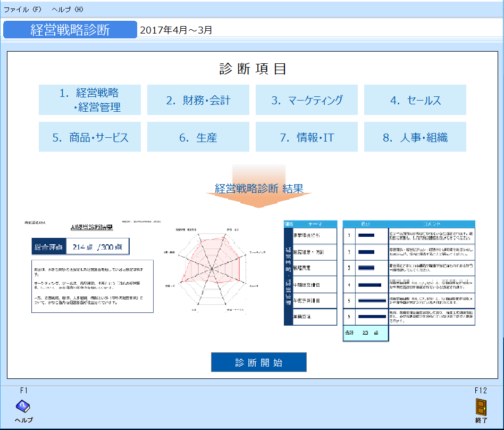Select the 6. 生産 category
The width and height of the screenshot is (504, 430).
click(198, 137)
